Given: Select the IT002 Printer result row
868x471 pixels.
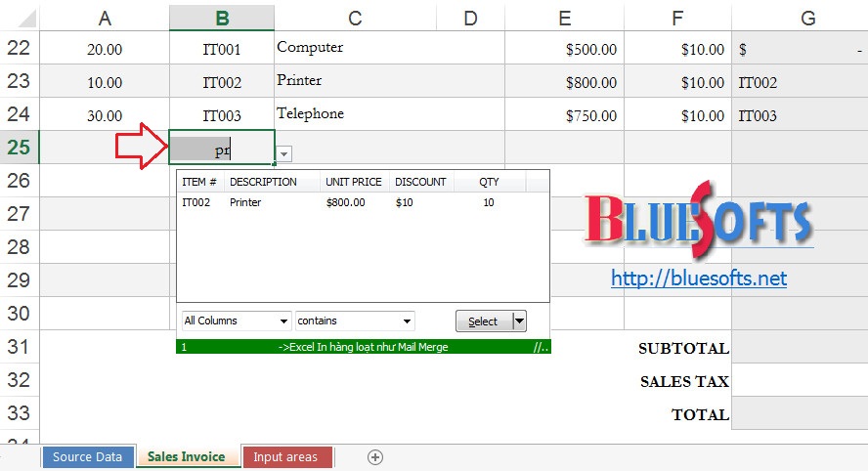Looking at the screenshot, I should 364,202.
